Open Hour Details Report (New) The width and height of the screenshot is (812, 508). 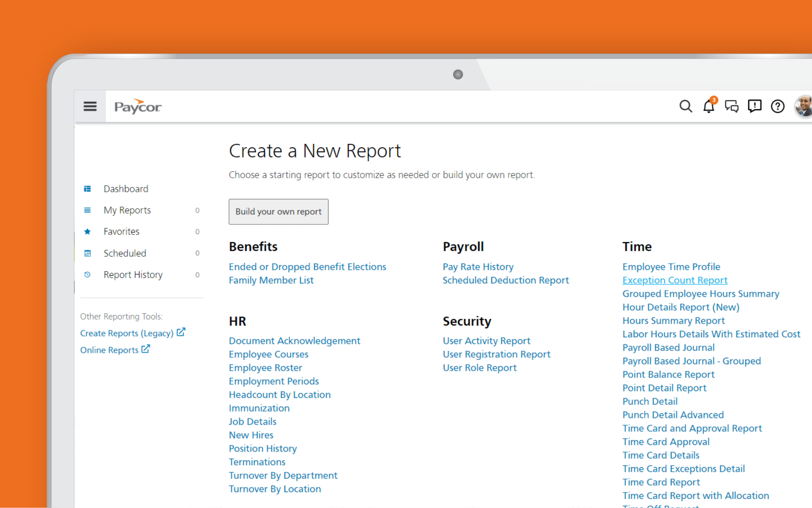pos(681,307)
